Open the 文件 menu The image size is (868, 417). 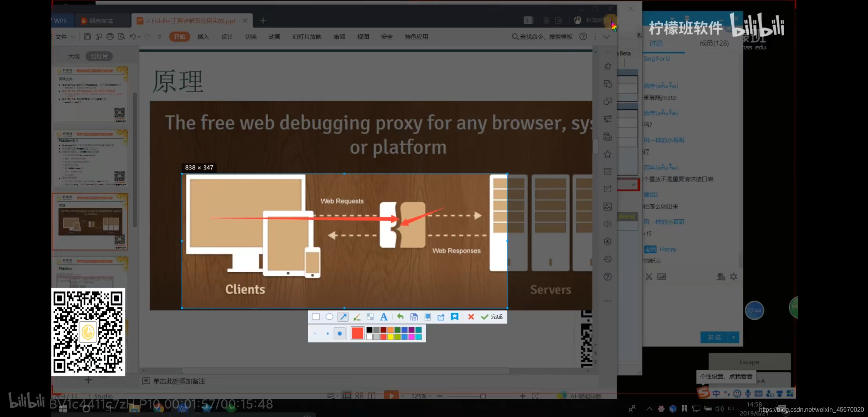click(x=64, y=37)
